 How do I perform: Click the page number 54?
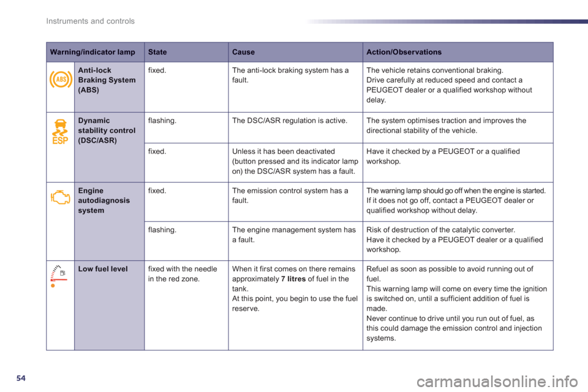[x=21, y=378]
